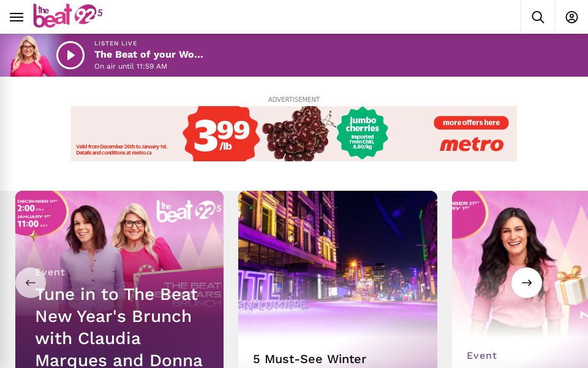588x368 pixels.
Task: Click the "LISTEN LIVE" label
Action: 116,43
